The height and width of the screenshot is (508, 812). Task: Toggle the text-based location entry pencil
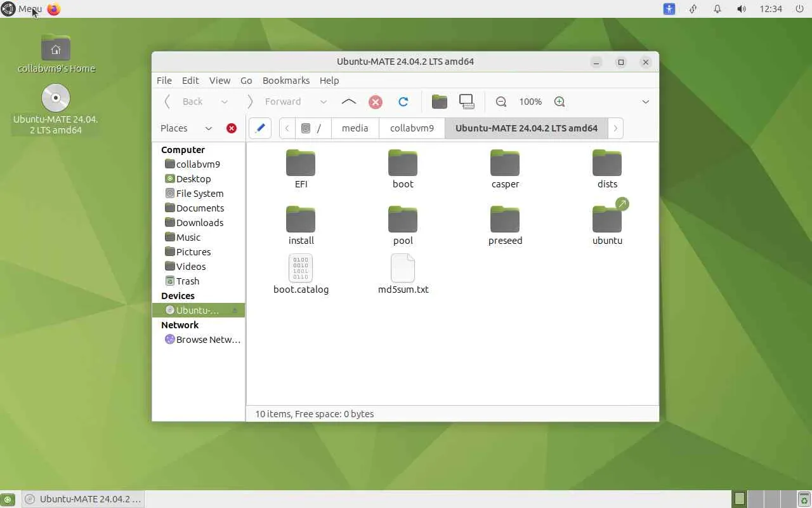point(260,128)
